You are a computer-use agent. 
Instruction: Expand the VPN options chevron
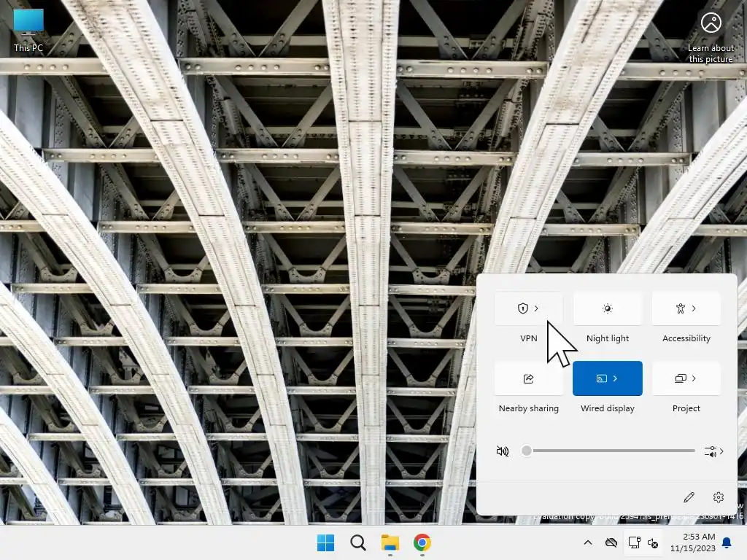tap(537, 308)
